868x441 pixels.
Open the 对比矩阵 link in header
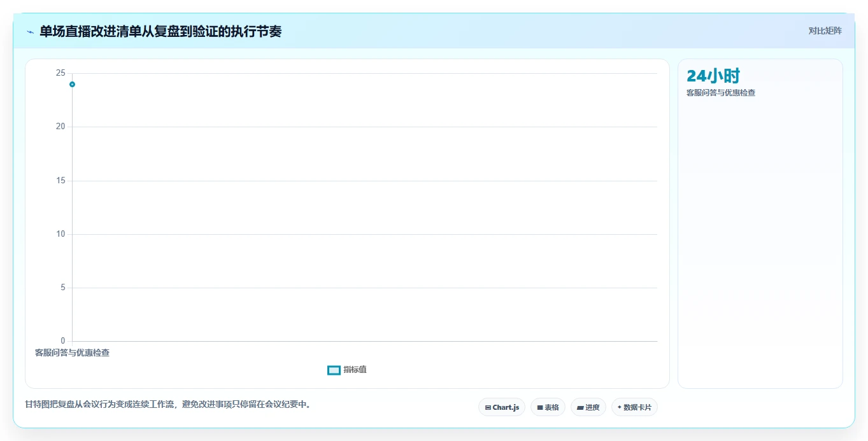(825, 31)
